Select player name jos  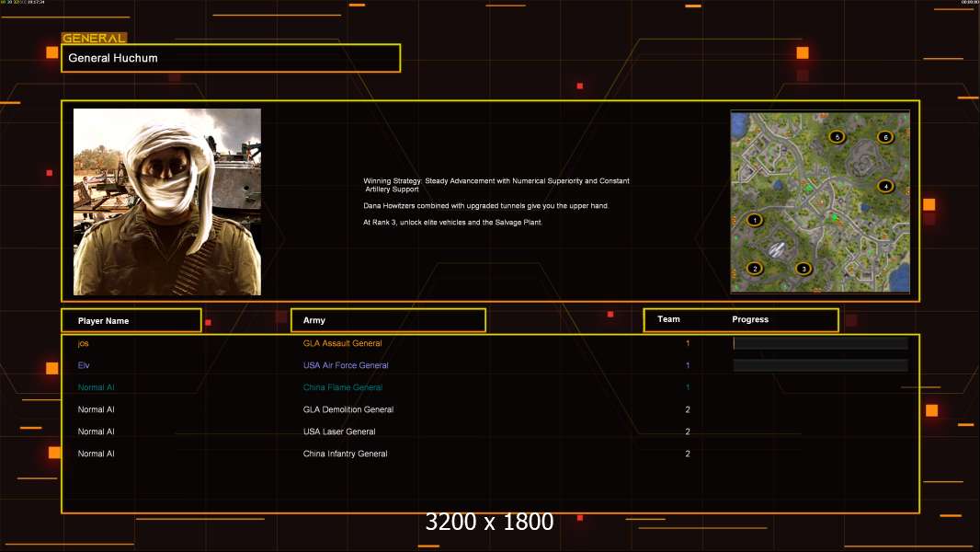(x=83, y=343)
